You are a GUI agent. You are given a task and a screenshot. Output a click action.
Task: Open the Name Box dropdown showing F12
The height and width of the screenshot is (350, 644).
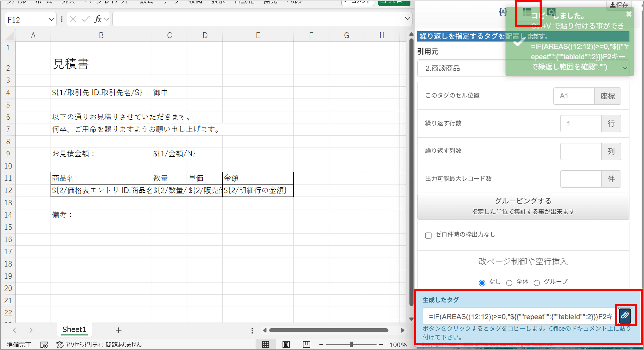(51, 19)
